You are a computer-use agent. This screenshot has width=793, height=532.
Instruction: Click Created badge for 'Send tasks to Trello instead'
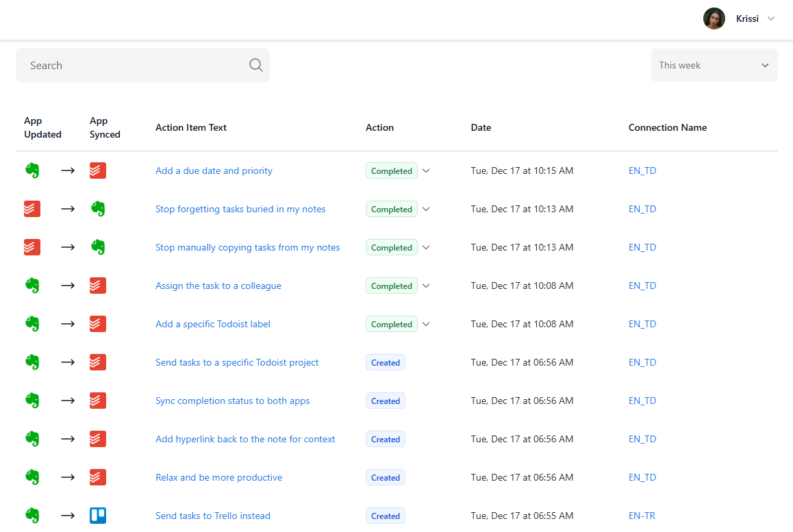[x=386, y=516]
